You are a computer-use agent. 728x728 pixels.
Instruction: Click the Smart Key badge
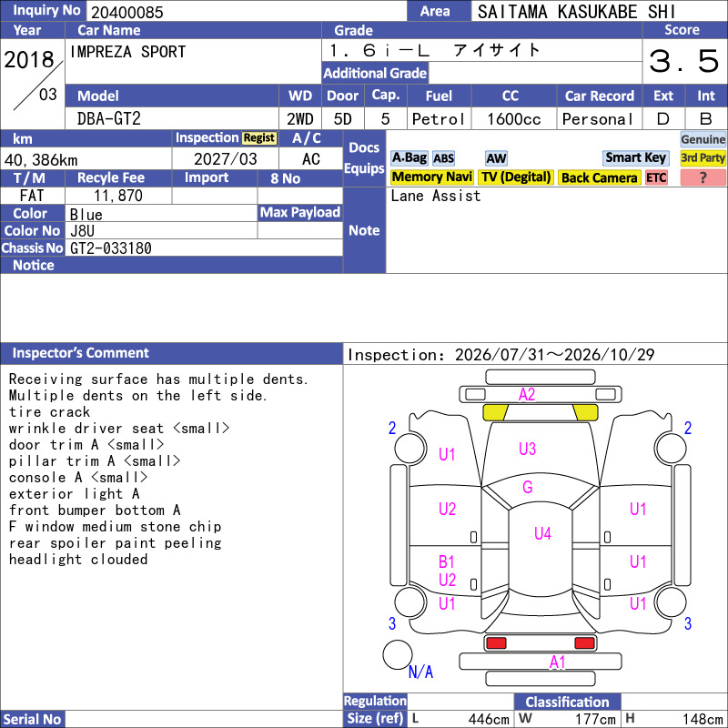pyautogui.click(x=635, y=157)
